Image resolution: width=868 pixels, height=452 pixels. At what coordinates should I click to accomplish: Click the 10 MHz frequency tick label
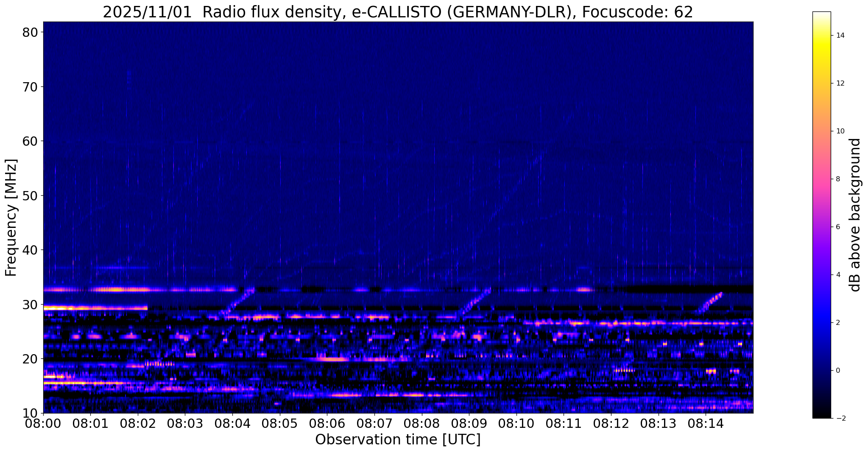pyautogui.click(x=30, y=413)
